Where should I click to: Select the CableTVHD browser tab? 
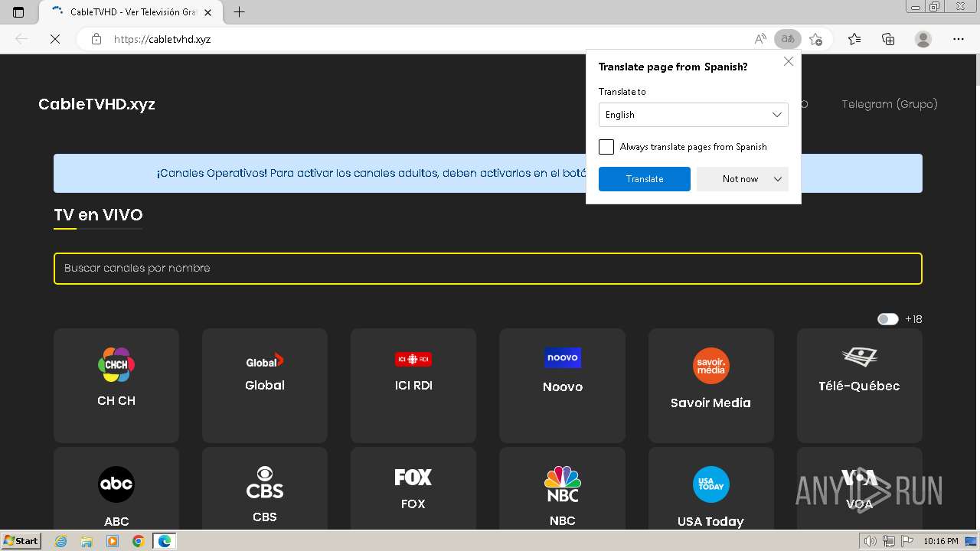pyautogui.click(x=129, y=12)
